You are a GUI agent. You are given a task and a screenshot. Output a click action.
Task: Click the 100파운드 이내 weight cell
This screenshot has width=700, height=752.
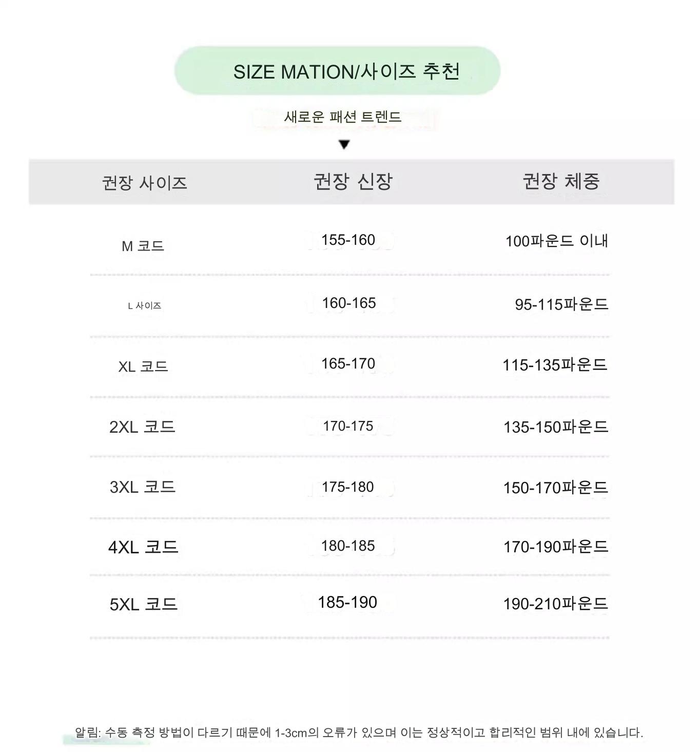[x=557, y=241]
